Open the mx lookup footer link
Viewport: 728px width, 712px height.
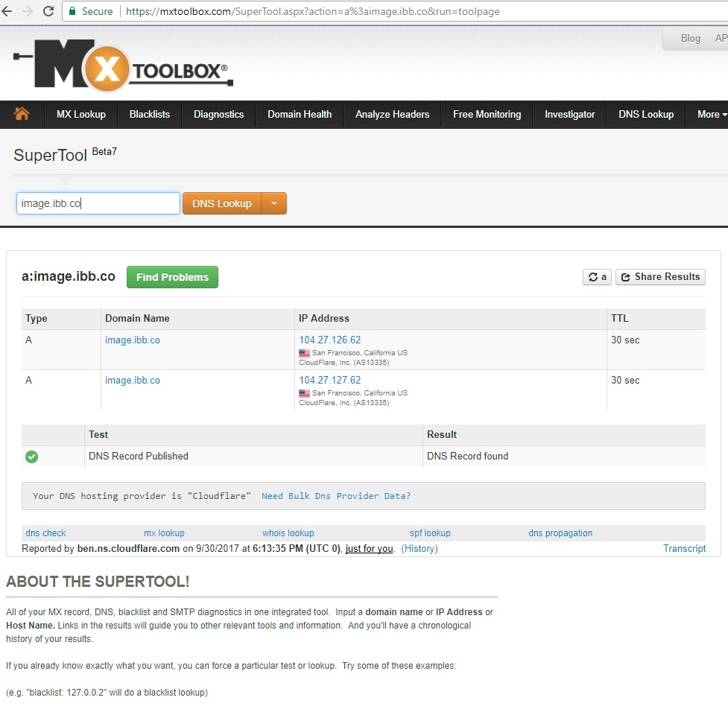click(164, 533)
